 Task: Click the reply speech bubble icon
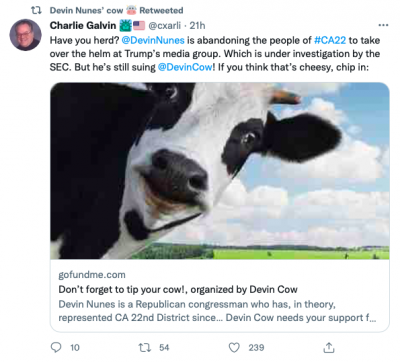coord(56,347)
